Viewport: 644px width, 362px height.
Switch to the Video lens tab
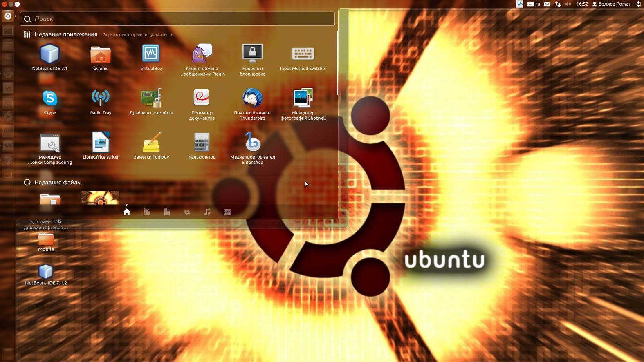click(x=227, y=212)
